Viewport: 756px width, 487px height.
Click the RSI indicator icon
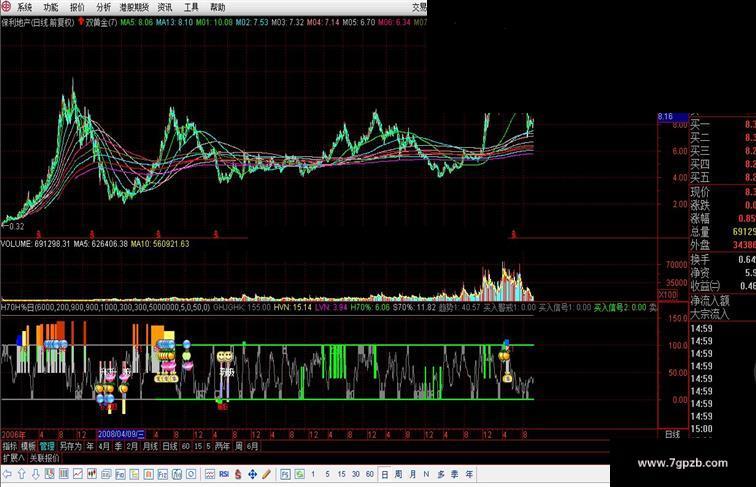[224, 474]
